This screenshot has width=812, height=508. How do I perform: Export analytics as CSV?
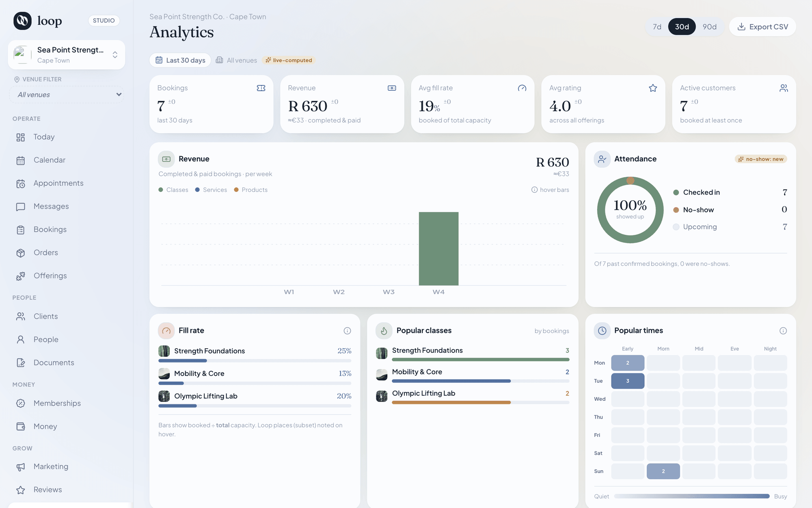762,27
